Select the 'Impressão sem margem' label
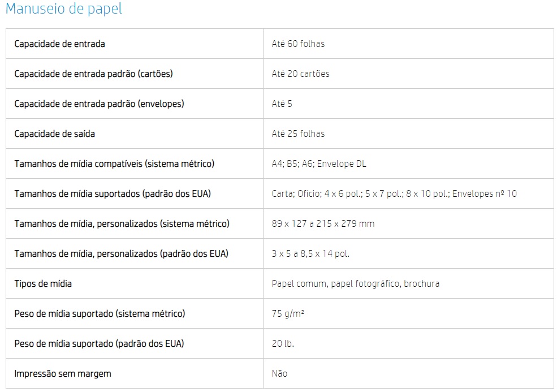This screenshot has width=557, height=392. tap(63, 373)
